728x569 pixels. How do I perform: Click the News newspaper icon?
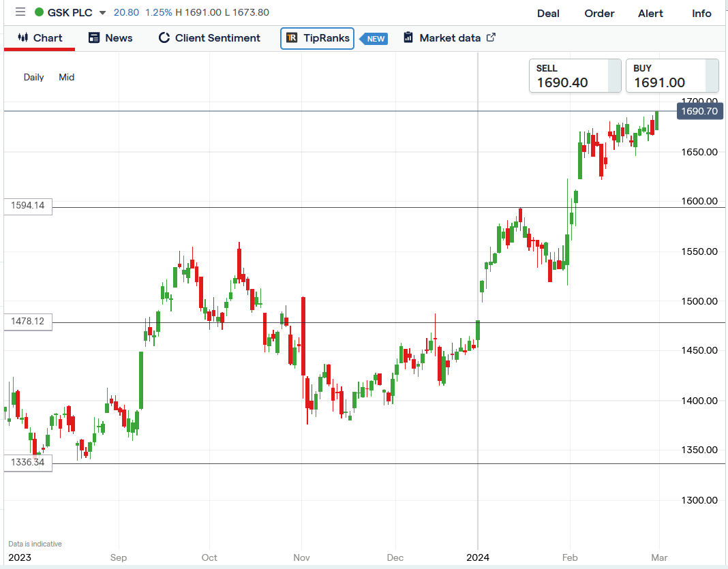click(94, 37)
